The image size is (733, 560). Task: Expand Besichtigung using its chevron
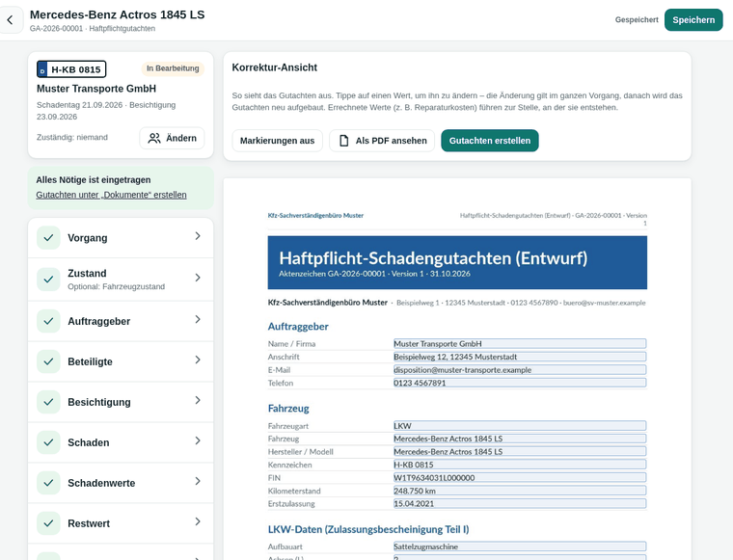[198, 400]
